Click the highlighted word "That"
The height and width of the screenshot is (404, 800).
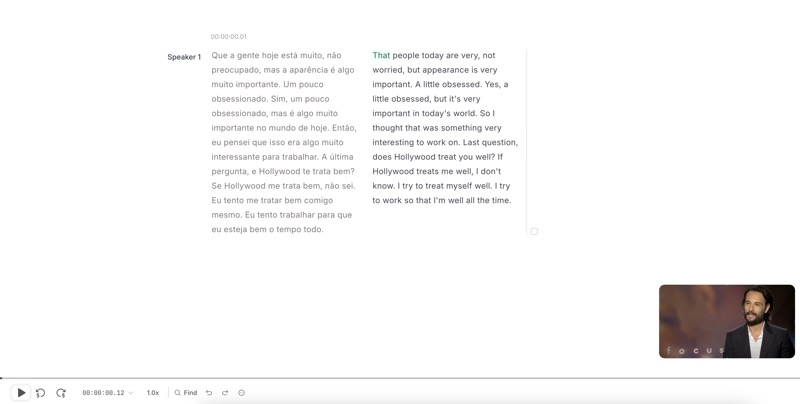pos(381,56)
